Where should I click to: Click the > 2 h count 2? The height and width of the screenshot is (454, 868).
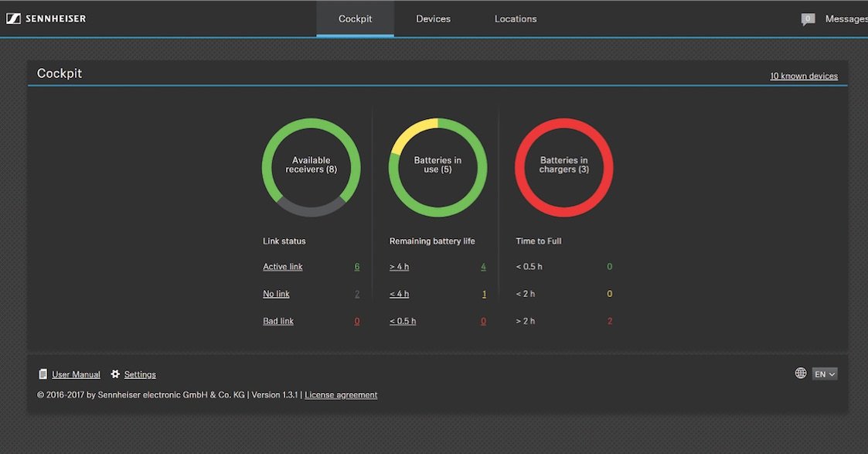pyautogui.click(x=610, y=320)
